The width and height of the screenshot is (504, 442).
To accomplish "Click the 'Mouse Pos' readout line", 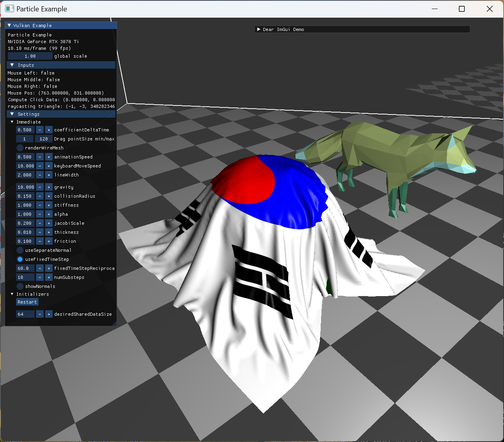I will pos(56,93).
